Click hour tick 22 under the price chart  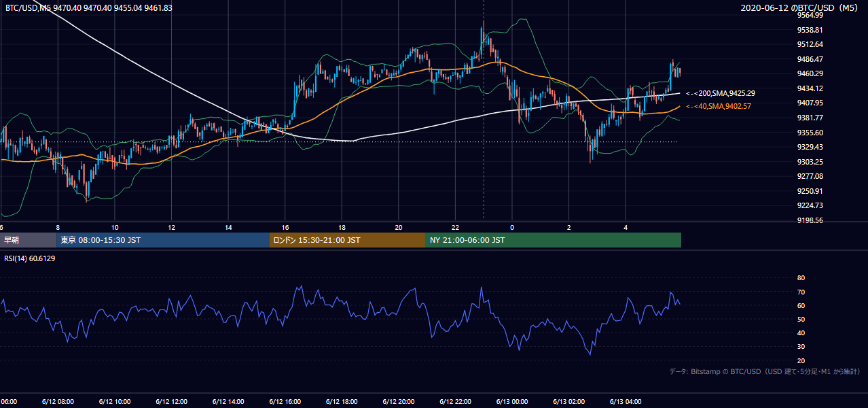[x=455, y=227]
